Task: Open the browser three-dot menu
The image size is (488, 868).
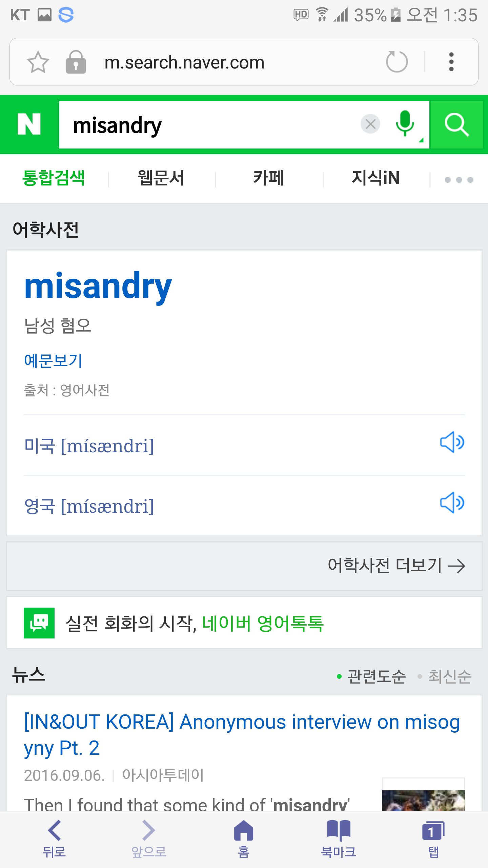Action: coord(451,62)
